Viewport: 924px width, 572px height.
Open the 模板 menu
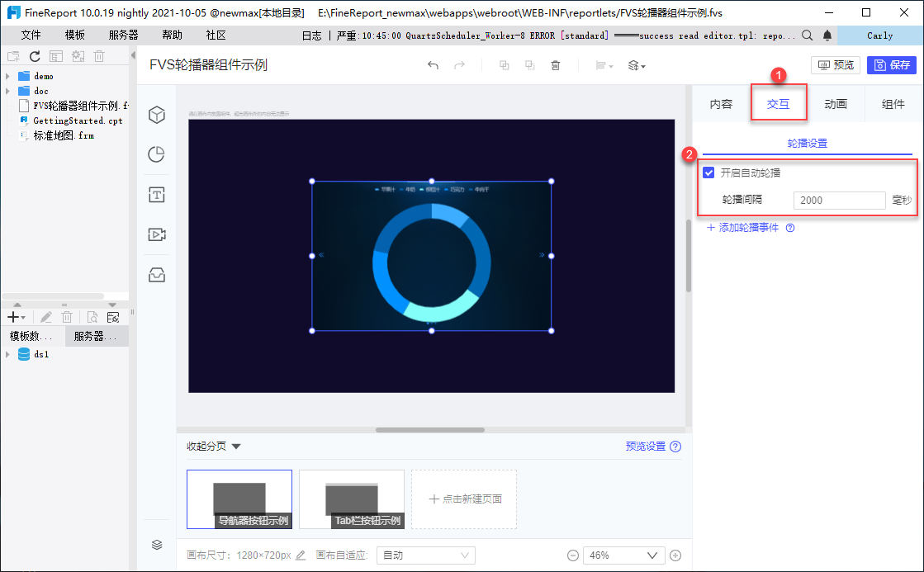click(x=75, y=35)
